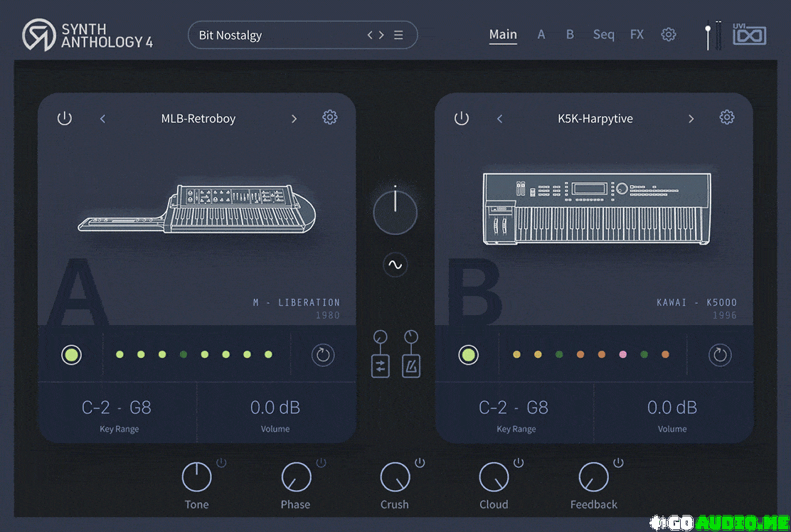The width and height of the screenshot is (791, 532).
Task: Click layer A key range C-2 - G8
Action: [x=117, y=408]
